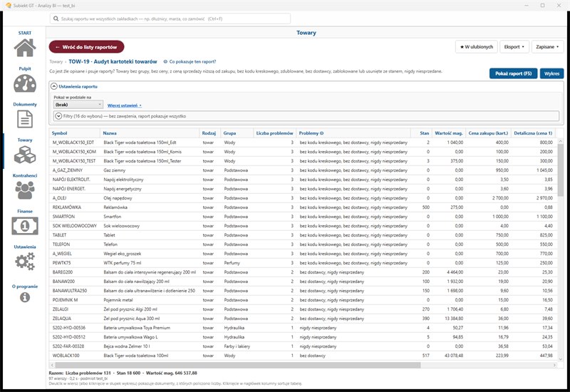
Task: Sort by Liczba problemów column header
Action: pos(274,133)
